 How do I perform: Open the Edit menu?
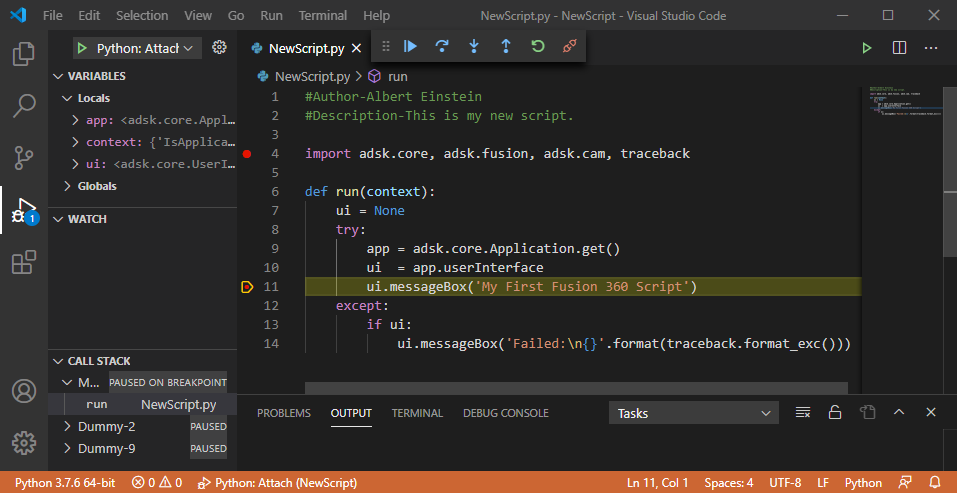[89, 15]
